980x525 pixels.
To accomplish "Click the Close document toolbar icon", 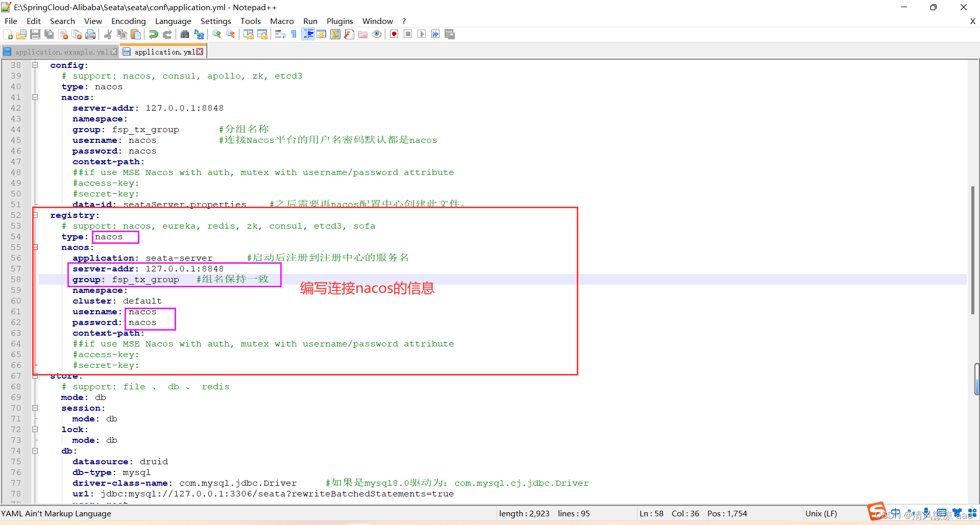I will [x=63, y=34].
